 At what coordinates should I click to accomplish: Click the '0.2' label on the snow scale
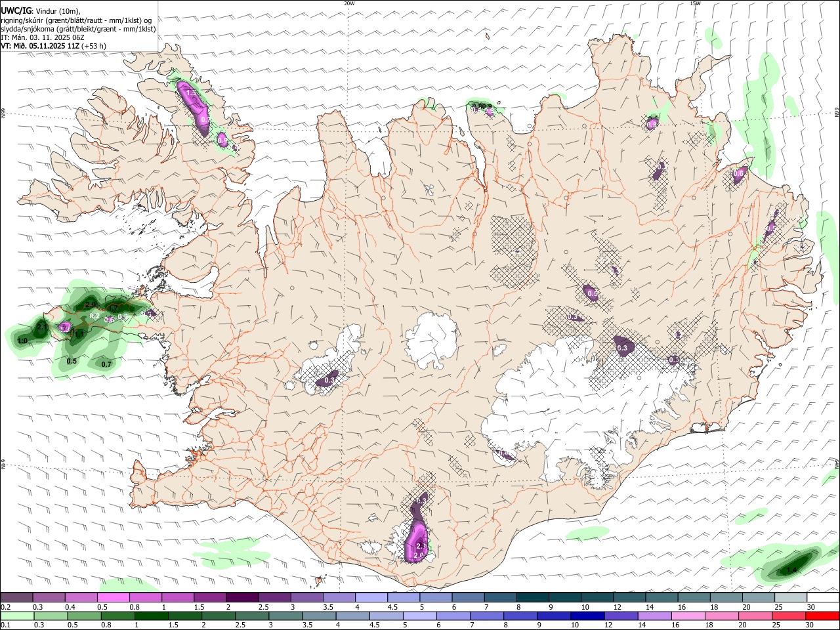click(x=7, y=607)
